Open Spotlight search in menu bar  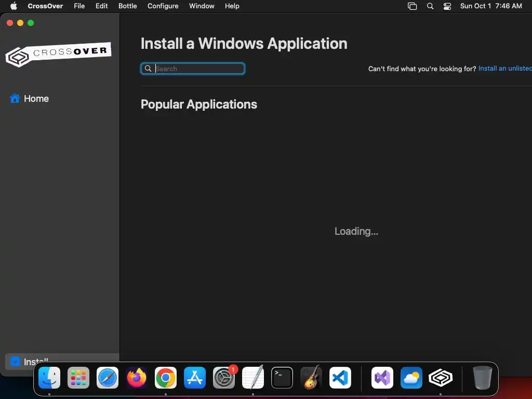tap(430, 6)
